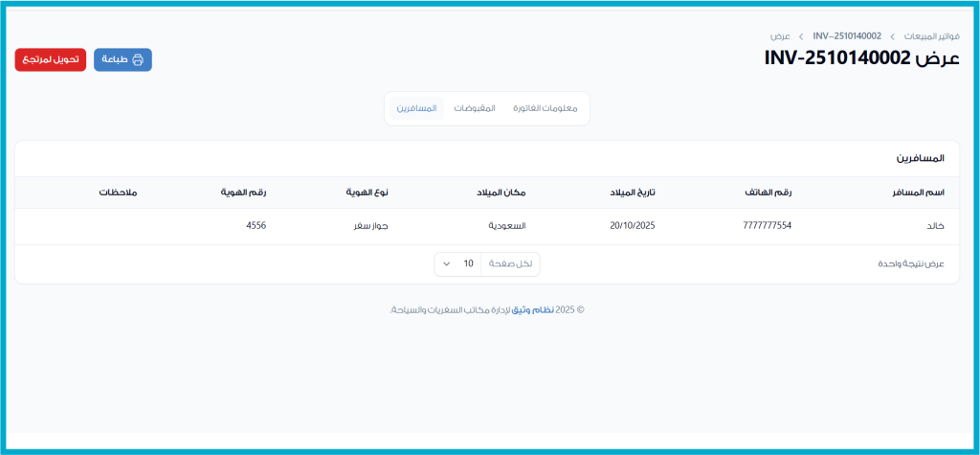Click the chevron arrow on the page-size selector
This screenshot has height=455, width=980.
click(447, 263)
